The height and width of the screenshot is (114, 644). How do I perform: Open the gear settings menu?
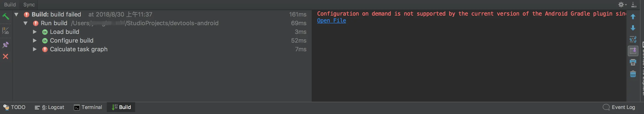click(622, 5)
